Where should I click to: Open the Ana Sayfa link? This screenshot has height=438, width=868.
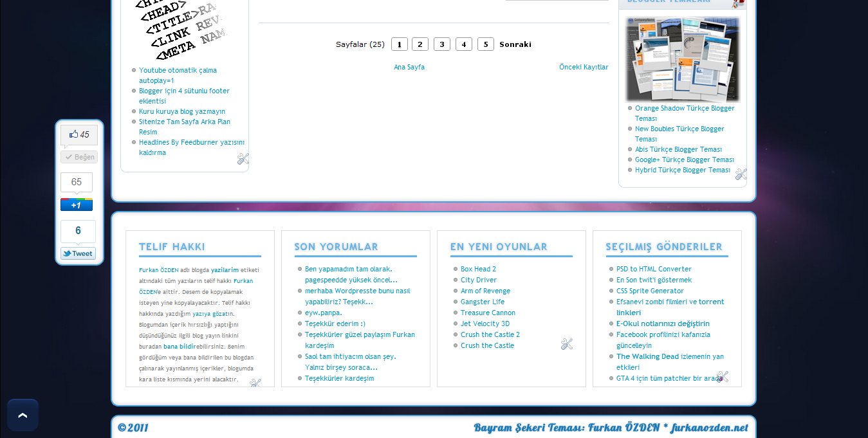409,67
